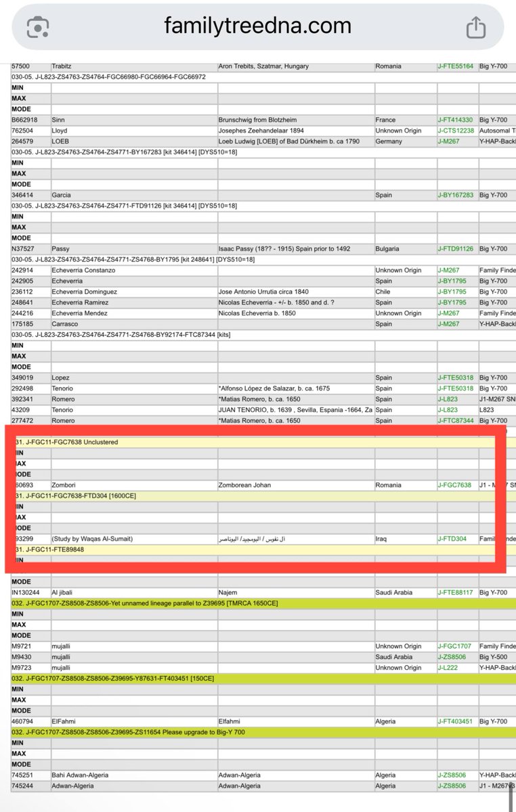516x812 pixels.
Task: Select the surname Trabitz
Action: point(62,66)
